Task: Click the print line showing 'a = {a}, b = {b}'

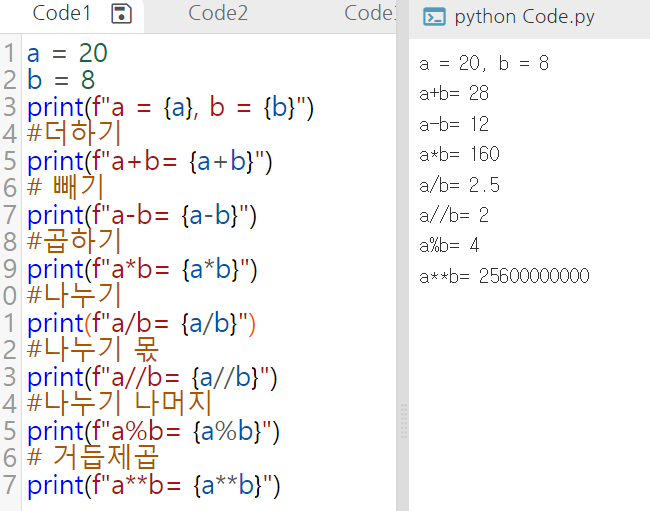Action: click(x=170, y=107)
